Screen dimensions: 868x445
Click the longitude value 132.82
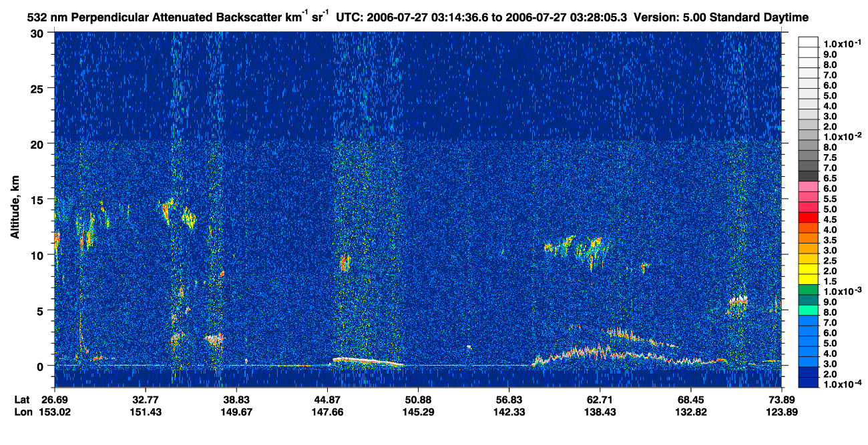[x=690, y=412]
